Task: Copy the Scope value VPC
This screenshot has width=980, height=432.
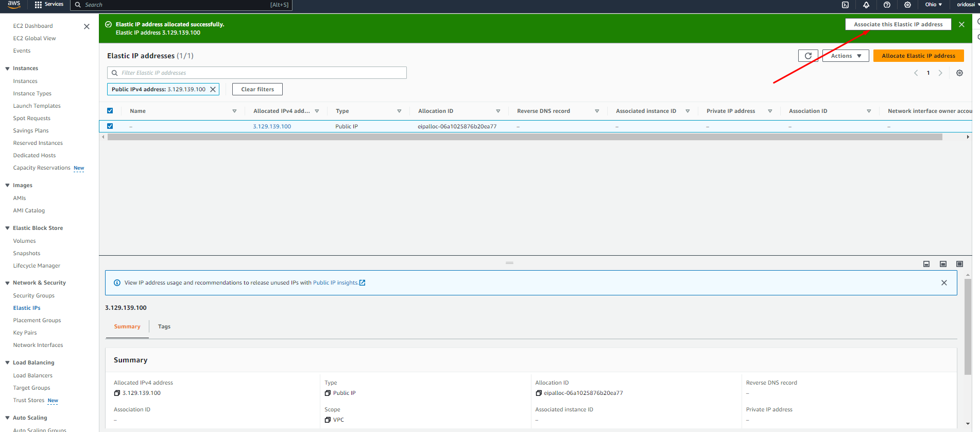Action: [328, 420]
